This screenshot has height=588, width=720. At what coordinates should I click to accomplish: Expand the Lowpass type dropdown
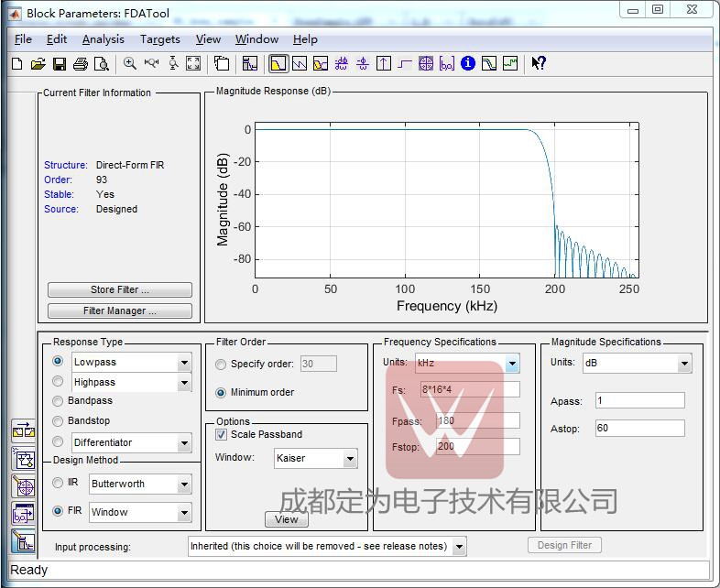(185, 363)
